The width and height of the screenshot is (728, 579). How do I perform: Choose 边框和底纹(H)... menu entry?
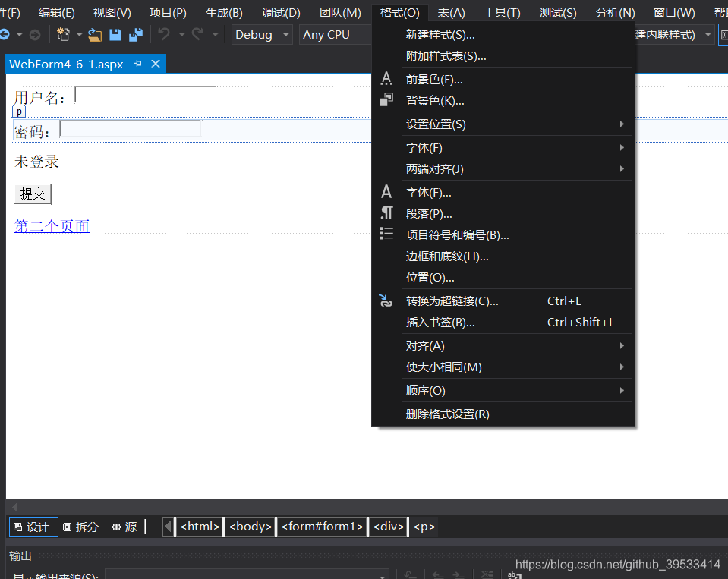point(504,256)
